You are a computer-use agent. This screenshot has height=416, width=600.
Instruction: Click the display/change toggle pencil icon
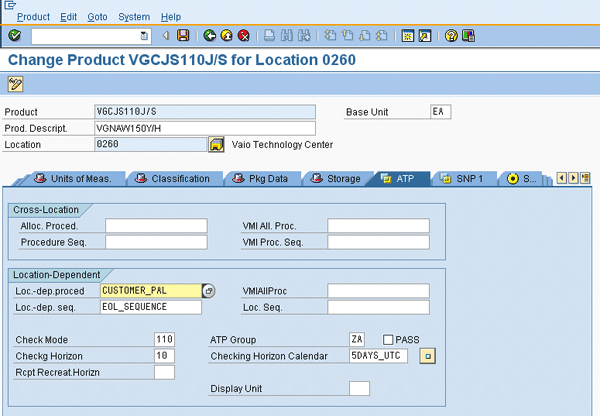(x=15, y=83)
